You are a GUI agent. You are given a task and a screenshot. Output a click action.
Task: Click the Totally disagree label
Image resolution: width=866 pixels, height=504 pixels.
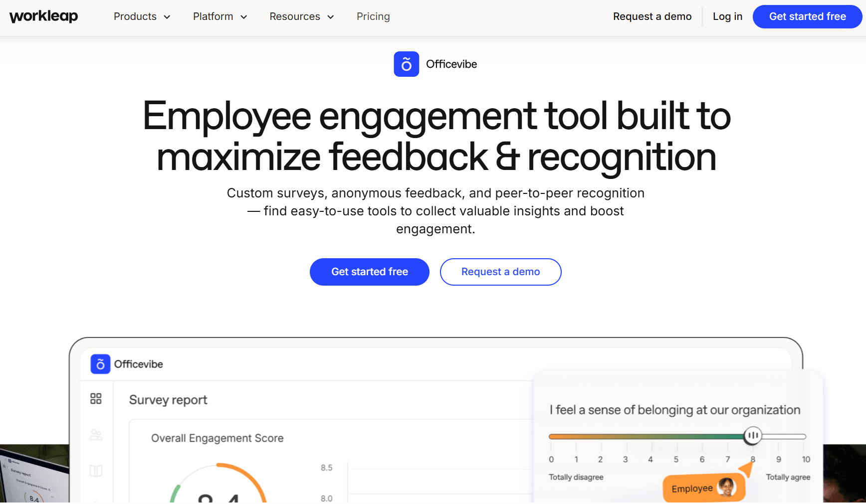(x=576, y=477)
